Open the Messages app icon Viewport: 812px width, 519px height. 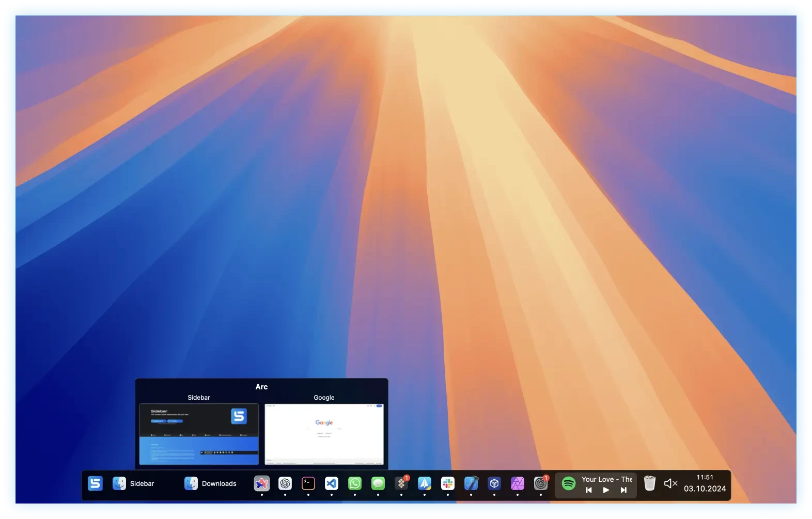coord(378,483)
